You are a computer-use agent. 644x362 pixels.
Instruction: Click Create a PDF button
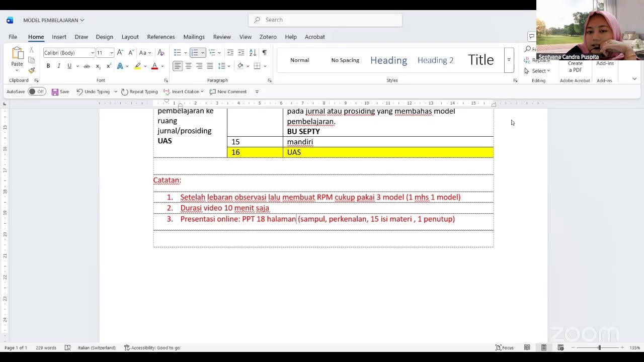point(575,66)
